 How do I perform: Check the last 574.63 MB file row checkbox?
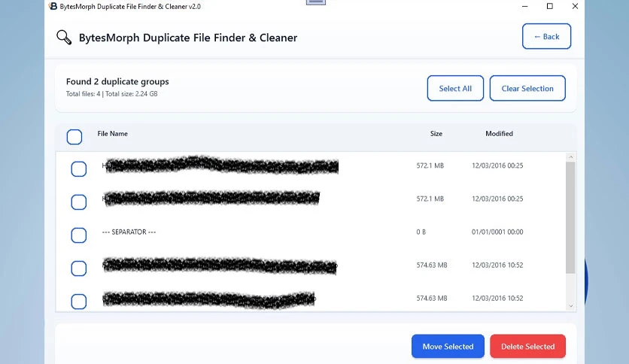click(78, 302)
